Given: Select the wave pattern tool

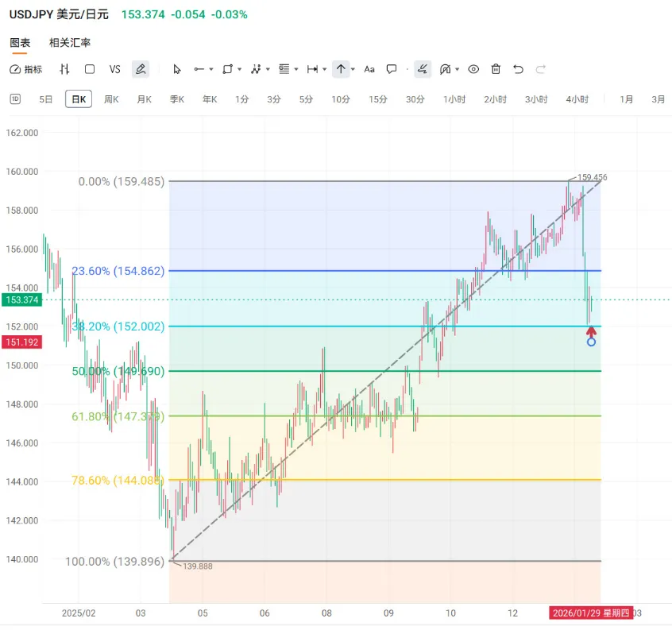Looking at the screenshot, I should click(256, 69).
